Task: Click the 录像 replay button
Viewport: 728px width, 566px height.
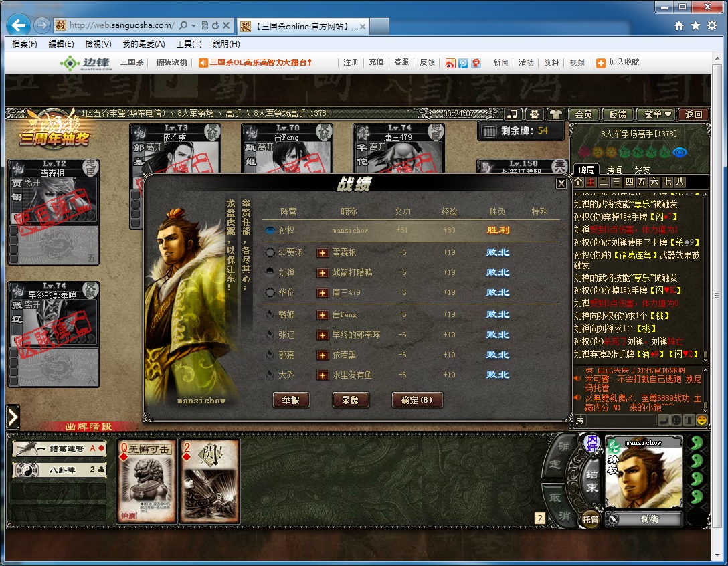Action: (351, 400)
